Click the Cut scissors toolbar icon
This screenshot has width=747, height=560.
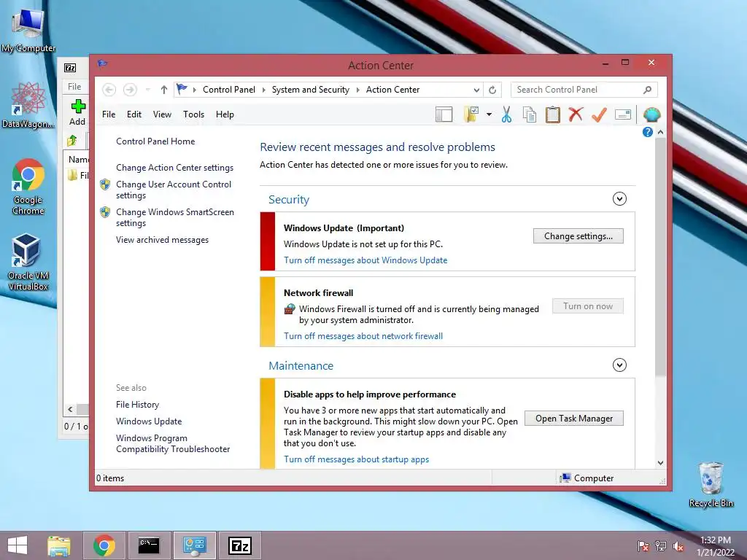[506, 114]
